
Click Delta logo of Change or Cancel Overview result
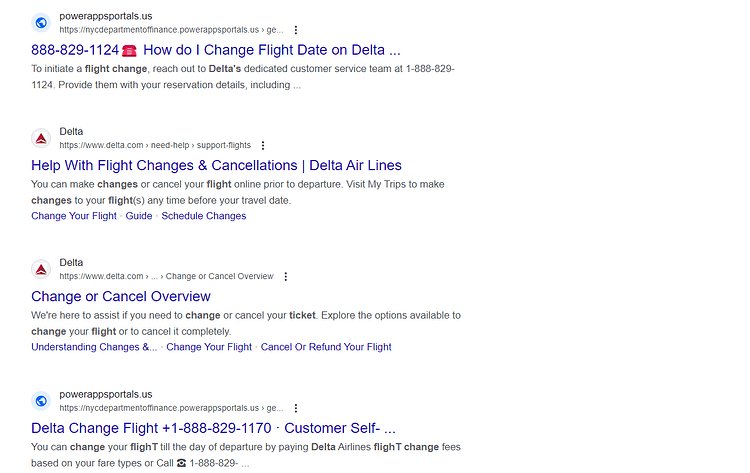(x=41, y=269)
